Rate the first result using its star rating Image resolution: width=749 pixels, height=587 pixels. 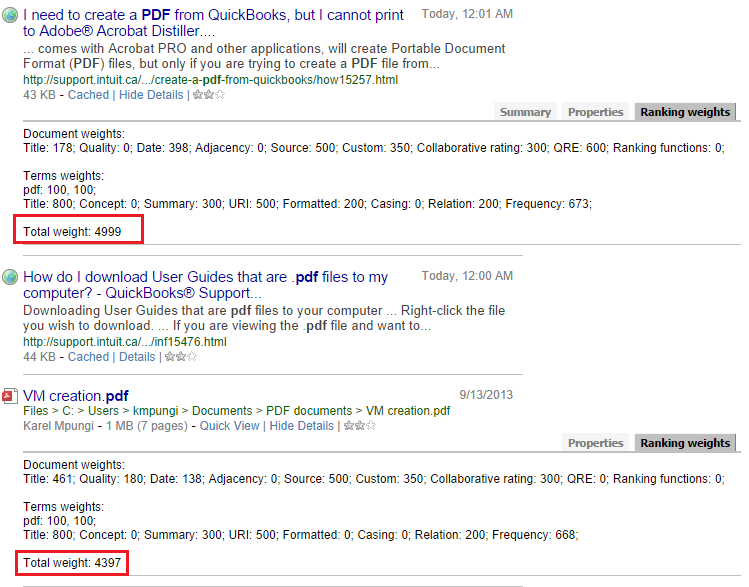[209, 95]
